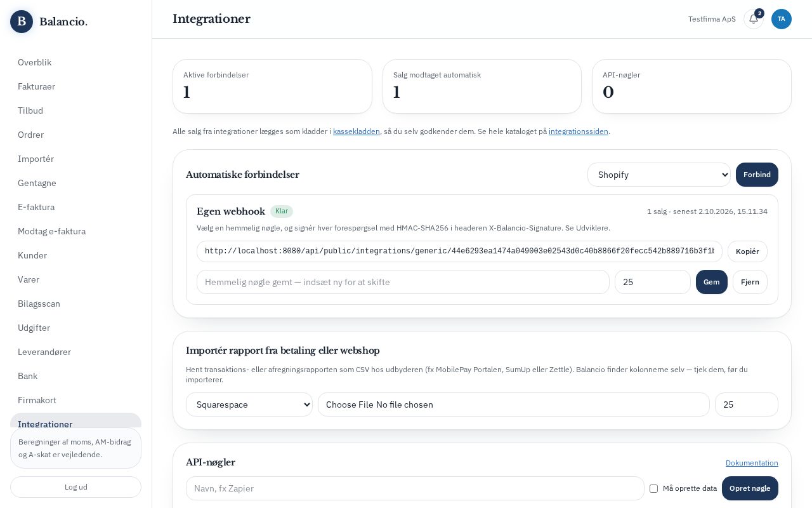Expand the Squarespace provider dropdown
812x508 pixels.
[249, 404]
